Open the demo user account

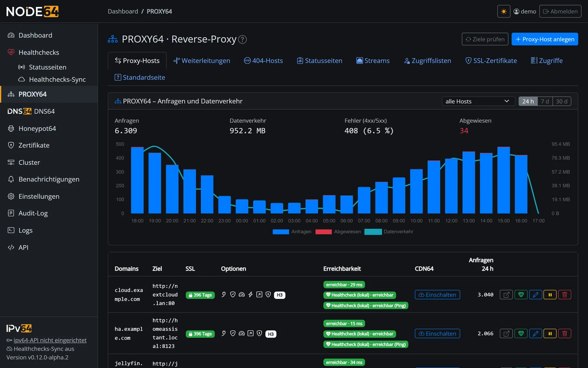[525, 11]
